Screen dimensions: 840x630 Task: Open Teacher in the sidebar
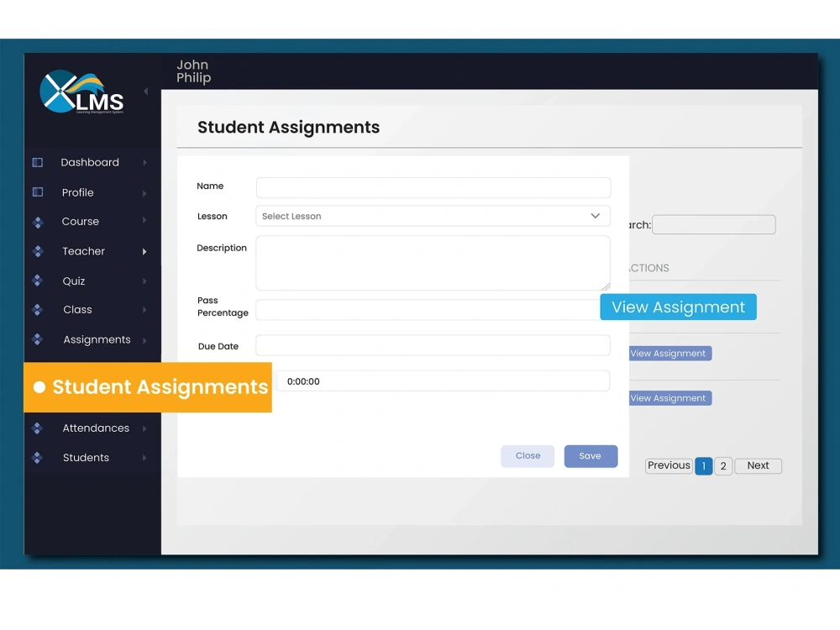(x=83, y=251)
